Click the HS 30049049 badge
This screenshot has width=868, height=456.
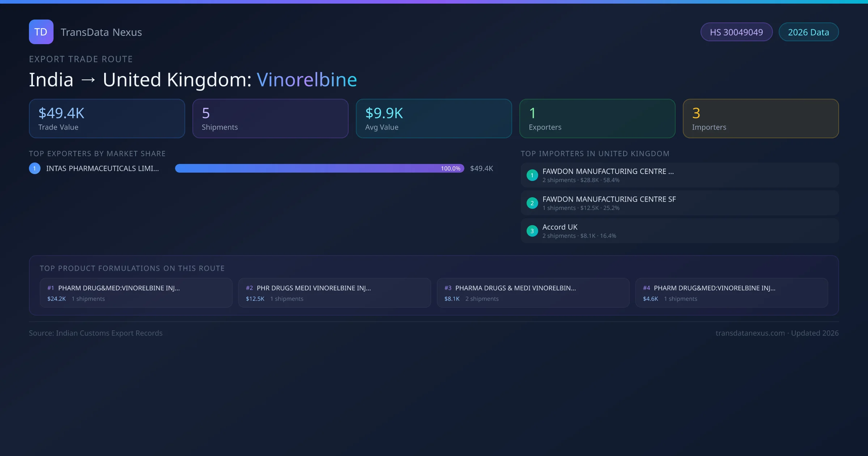(736, 32)
